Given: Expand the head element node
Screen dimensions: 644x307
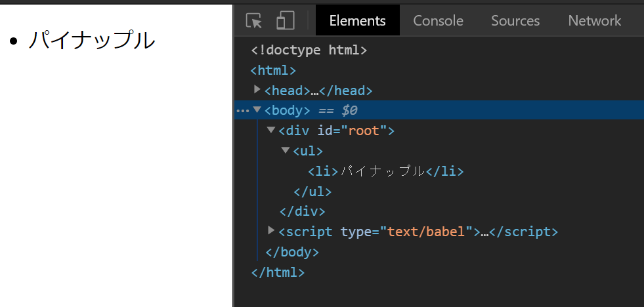Looking at the screenshot, I should pyautogui.click(x=257, y=89).
